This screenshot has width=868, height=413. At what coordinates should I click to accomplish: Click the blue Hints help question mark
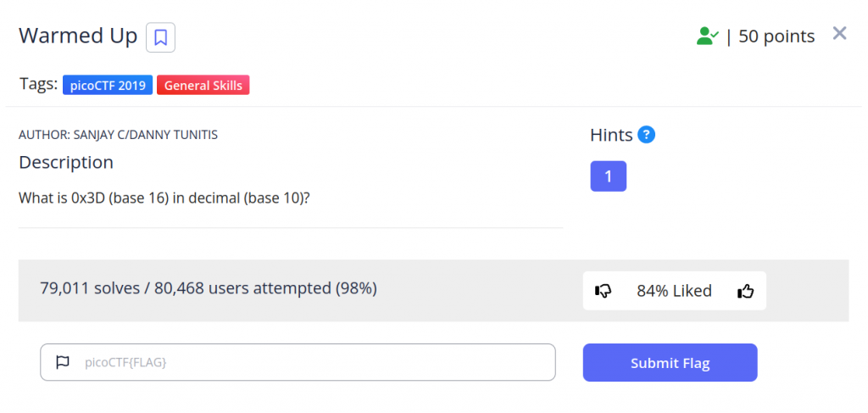click(646, 135)
